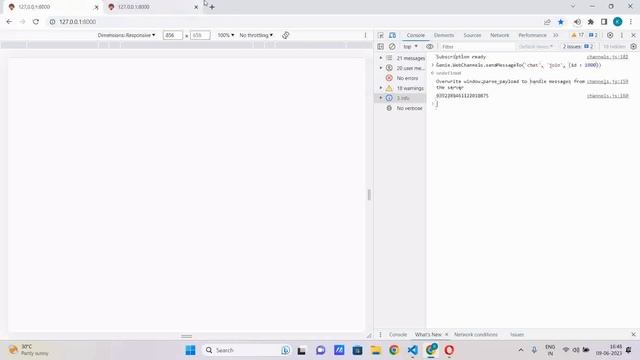Open channels.js link beside the numeric log
The image size is (640, 360).
click(607, 96)
